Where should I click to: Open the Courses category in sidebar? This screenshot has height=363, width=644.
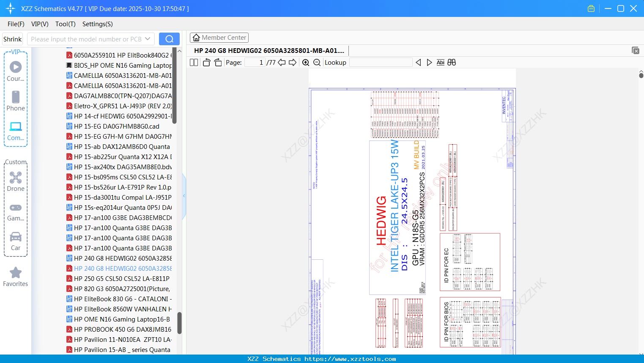point(16,71)
